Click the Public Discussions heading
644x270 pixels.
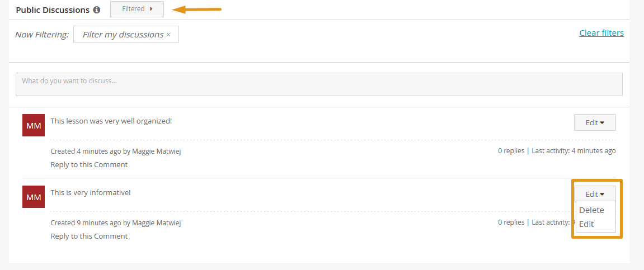point(53,10)
